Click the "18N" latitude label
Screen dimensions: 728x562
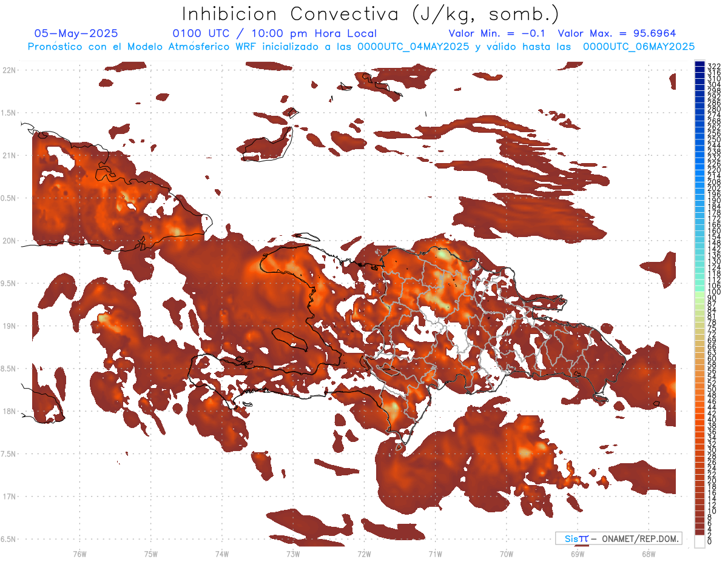pyautogui.click(x=9, y=411)
